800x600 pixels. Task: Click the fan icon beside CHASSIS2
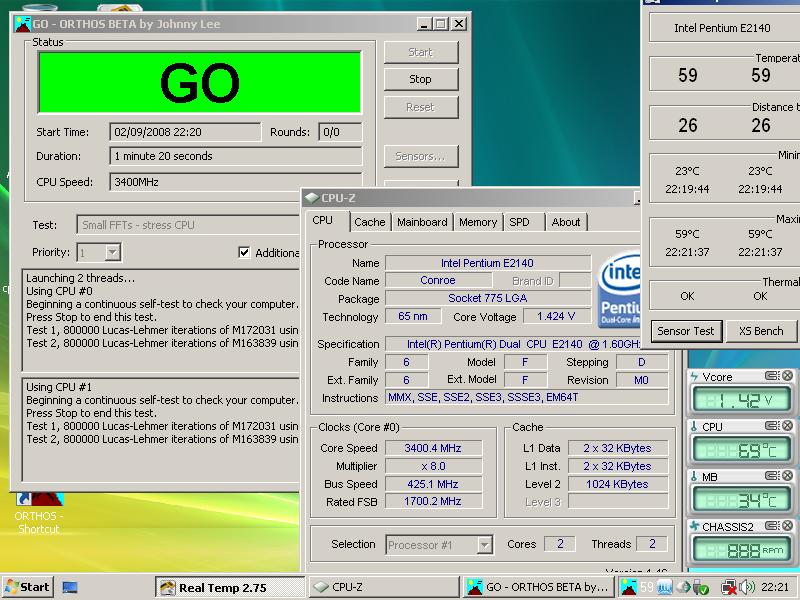pos(694,526)
